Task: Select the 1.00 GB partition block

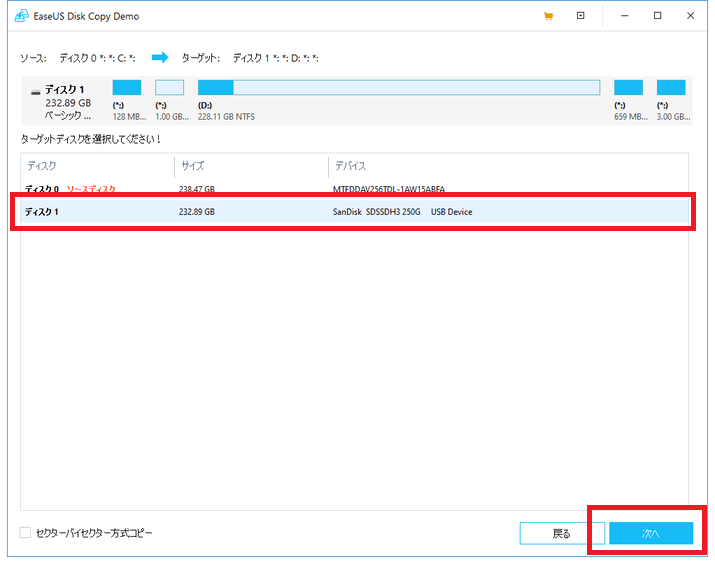Action: [x=170, y=88]
